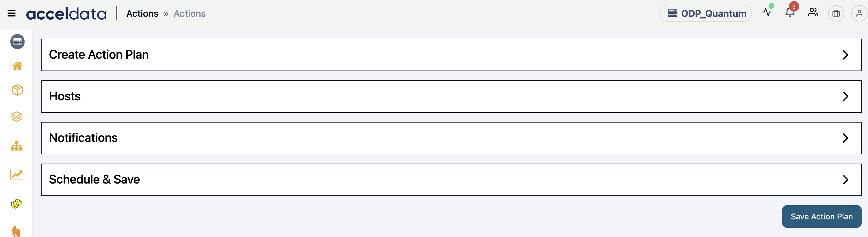Click the user profile avatar icon
868x237 pixels.
[859, 14]
